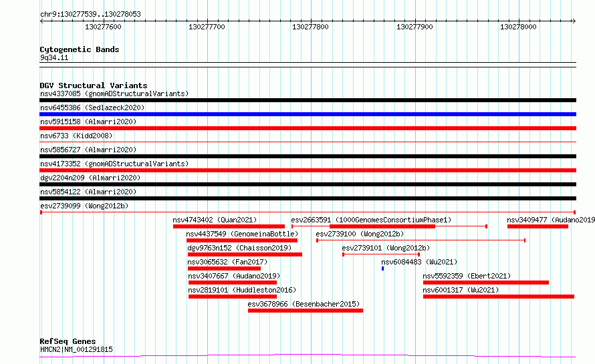Screen dimensions: 595x364
Task: Open nsv6084483 (Wu2021) label
Action: pyautogui.click(x=419, y=262)
